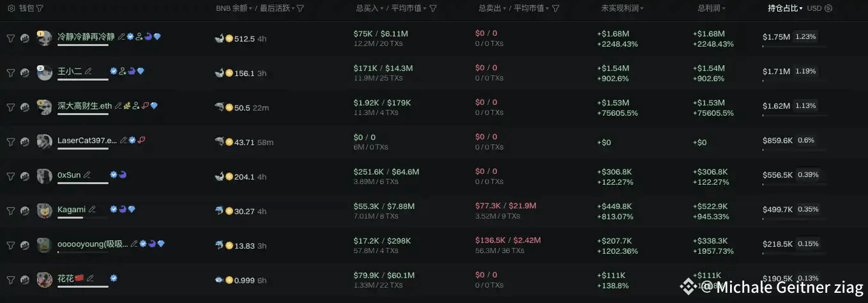
Task: Edit name pencil icon for 0xSun
Action: pyautogui.click(x=88, y=175)
